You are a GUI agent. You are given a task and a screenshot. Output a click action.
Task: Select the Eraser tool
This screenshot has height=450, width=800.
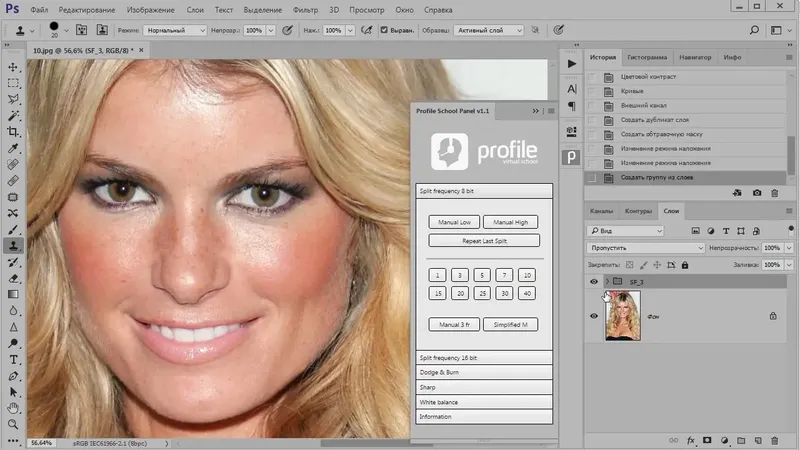(x=13, y=279)
